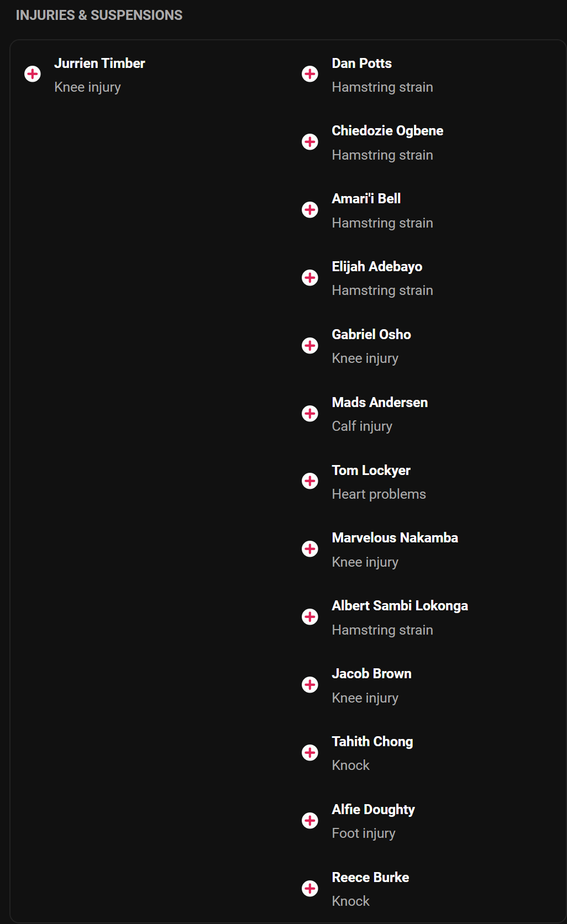Click the injury icon next to Jacob Brown
This screenshot has height=924, width=567.
coord(310,684)
